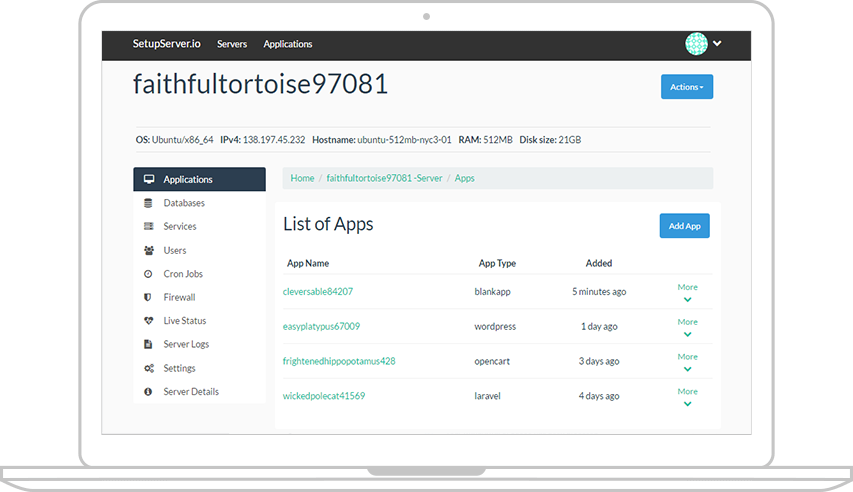Select Settings in the sidebar
This screenshot has width=853, height=492.
[199, 368]
